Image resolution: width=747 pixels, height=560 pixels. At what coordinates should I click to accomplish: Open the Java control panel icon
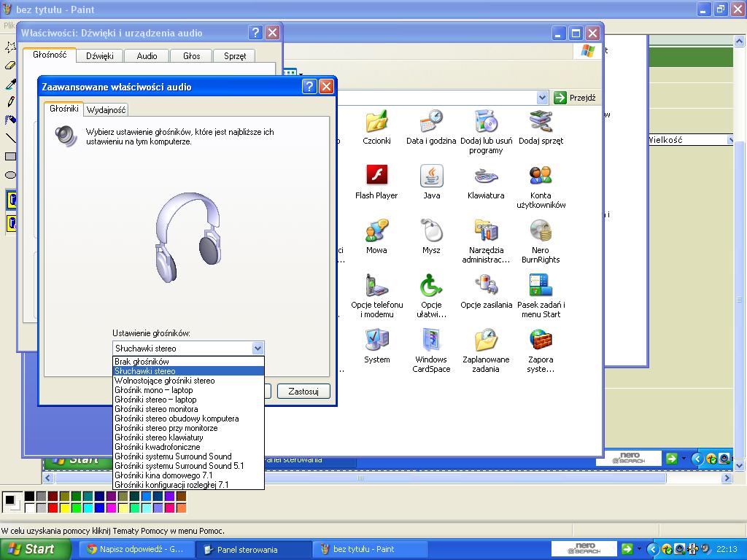431,176
